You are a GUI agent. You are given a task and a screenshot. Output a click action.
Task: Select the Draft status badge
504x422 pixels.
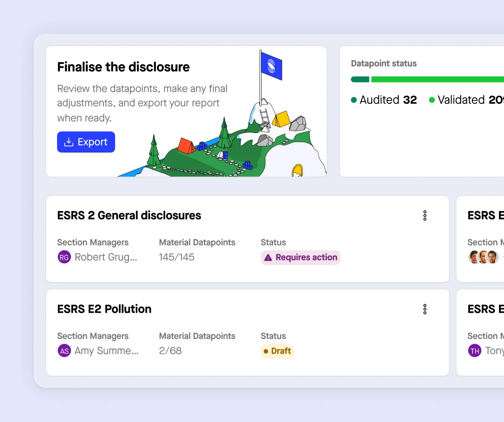[277, 351]
